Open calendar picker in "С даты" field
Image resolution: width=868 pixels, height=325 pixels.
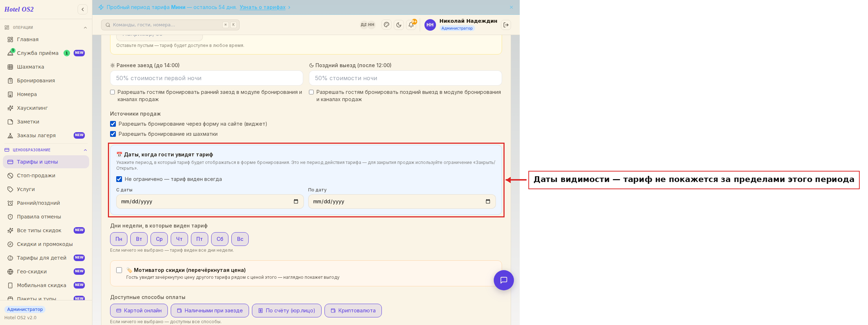point(296,201)
